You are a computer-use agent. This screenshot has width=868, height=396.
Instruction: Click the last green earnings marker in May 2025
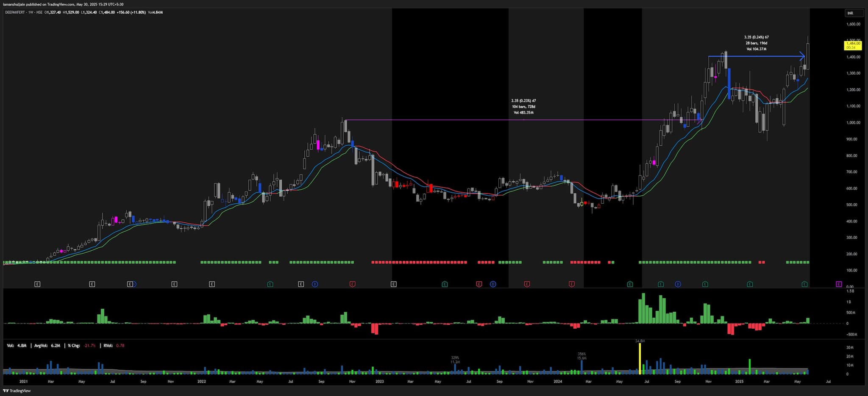click(x=804, y=284)
